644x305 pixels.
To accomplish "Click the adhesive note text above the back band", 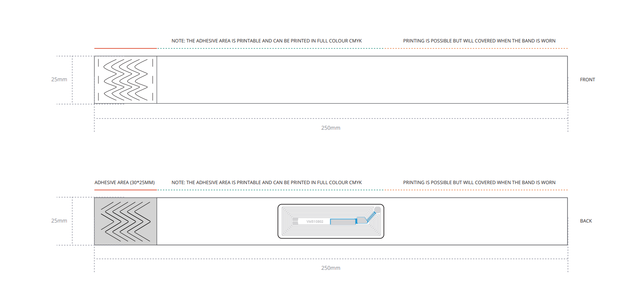I will pos(267,183).
